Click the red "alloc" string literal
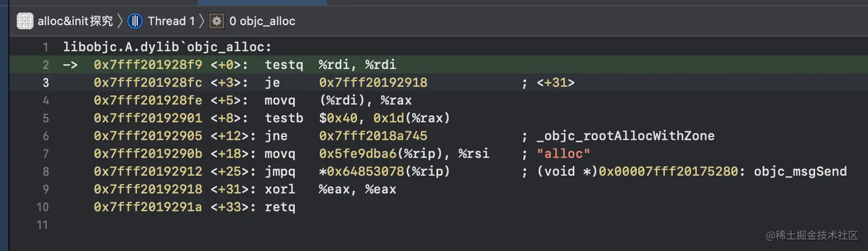Viewport: 868px width, 251px height. click(563, 154)
